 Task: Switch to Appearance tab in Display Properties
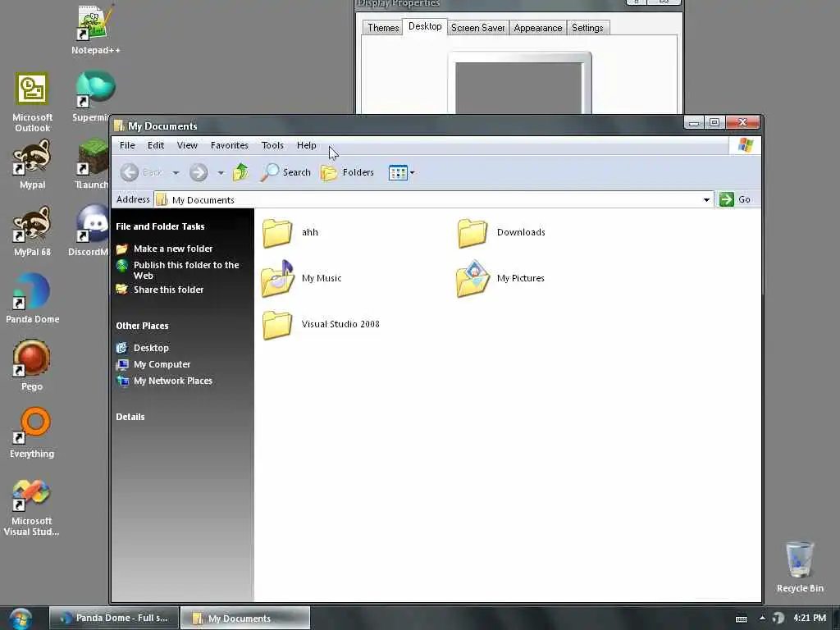(x=538, y=28)
